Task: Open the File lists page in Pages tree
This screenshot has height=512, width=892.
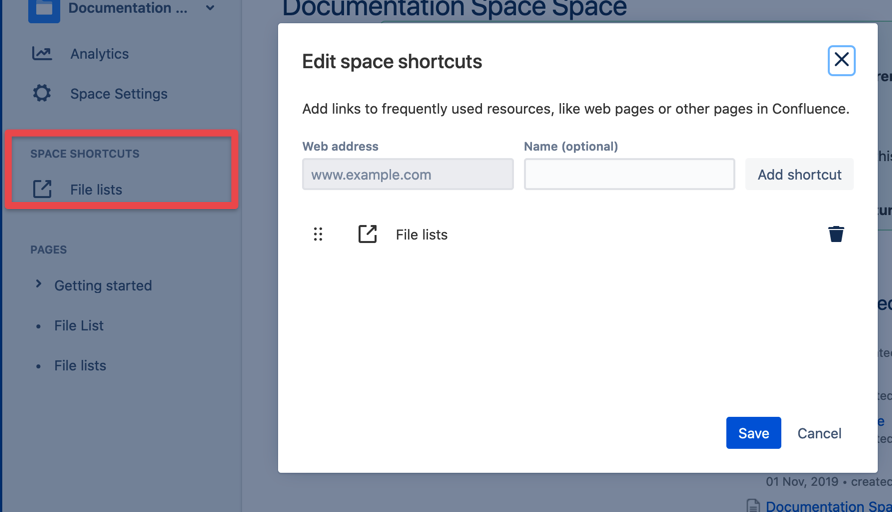Action: [80, 365]
